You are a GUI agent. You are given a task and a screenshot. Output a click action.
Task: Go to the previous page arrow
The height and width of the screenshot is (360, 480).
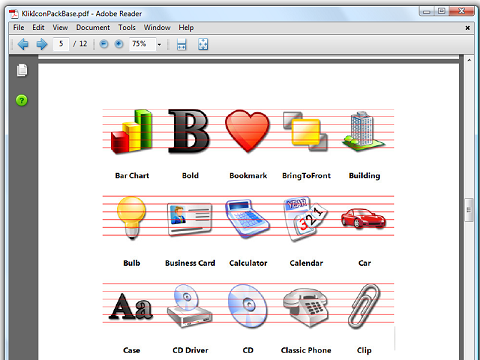[x=23, y=44]
